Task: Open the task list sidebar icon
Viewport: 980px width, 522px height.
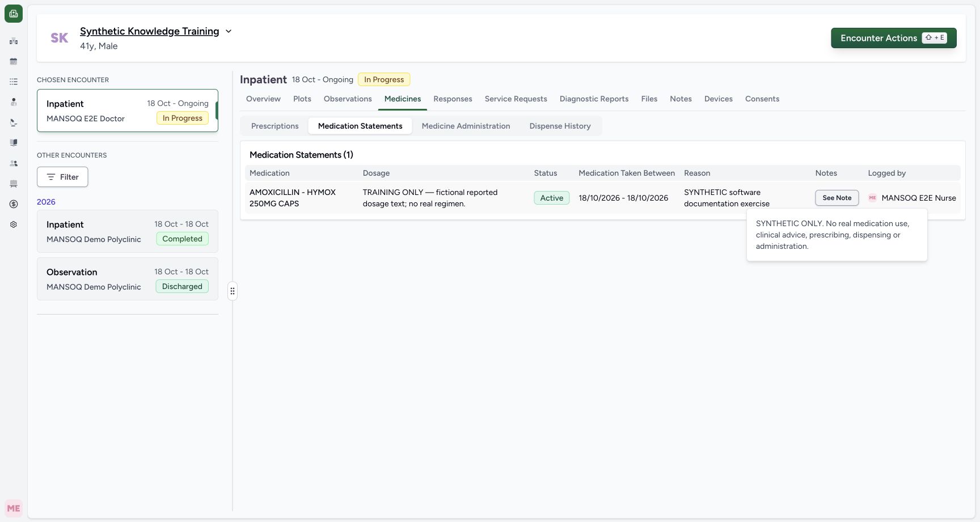Action: coord(14,82)
